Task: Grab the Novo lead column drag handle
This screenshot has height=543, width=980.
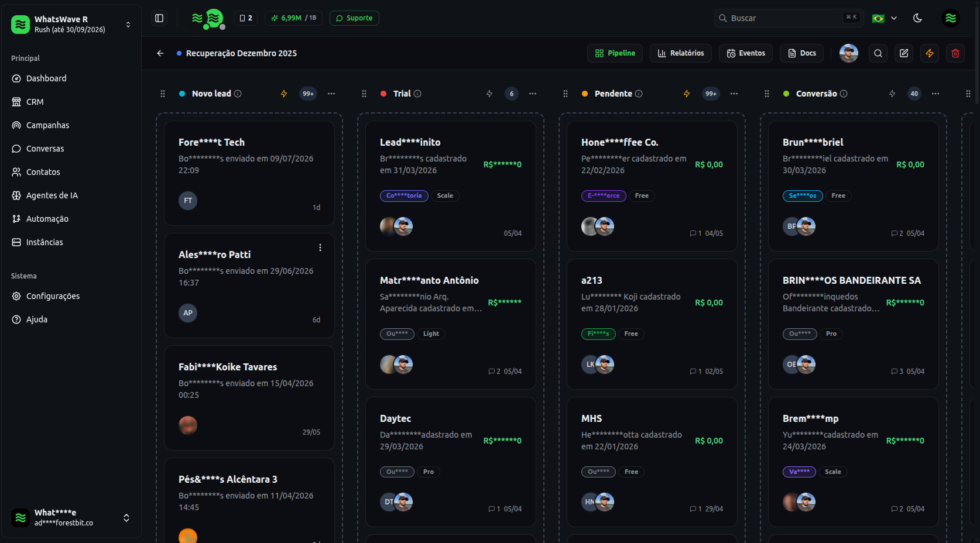Action: pos(163,94)
